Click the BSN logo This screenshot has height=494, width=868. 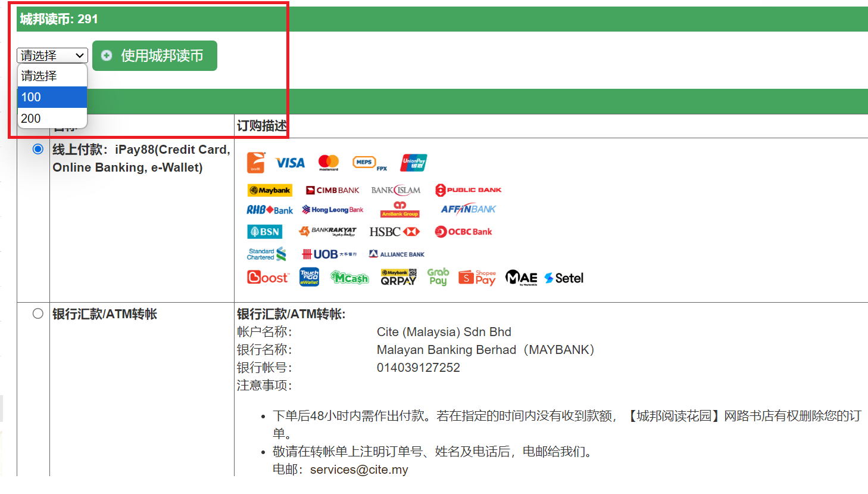(x=265, y=232)
